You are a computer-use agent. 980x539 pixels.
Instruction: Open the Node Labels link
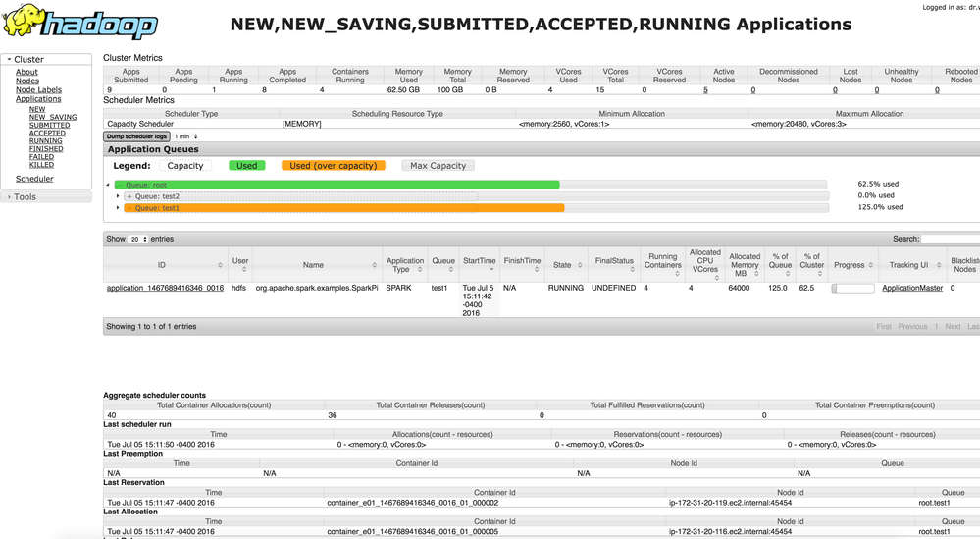point(39,90)
